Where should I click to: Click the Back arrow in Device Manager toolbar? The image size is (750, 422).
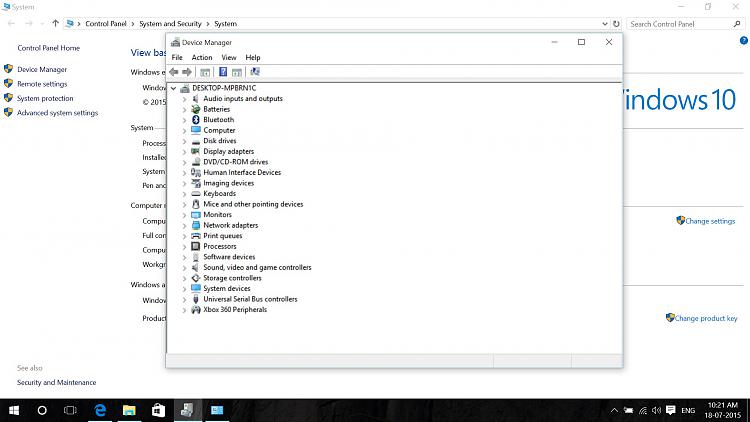(x=174, y=72)
